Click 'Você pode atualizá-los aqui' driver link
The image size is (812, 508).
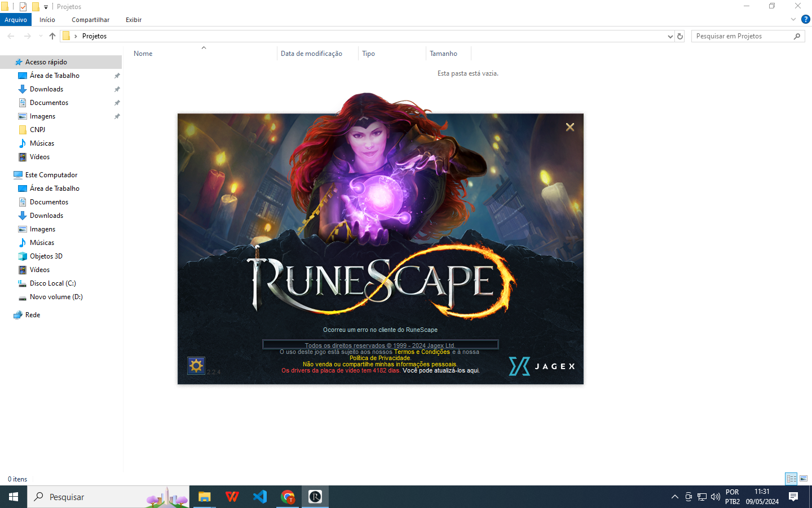(441, 370)
